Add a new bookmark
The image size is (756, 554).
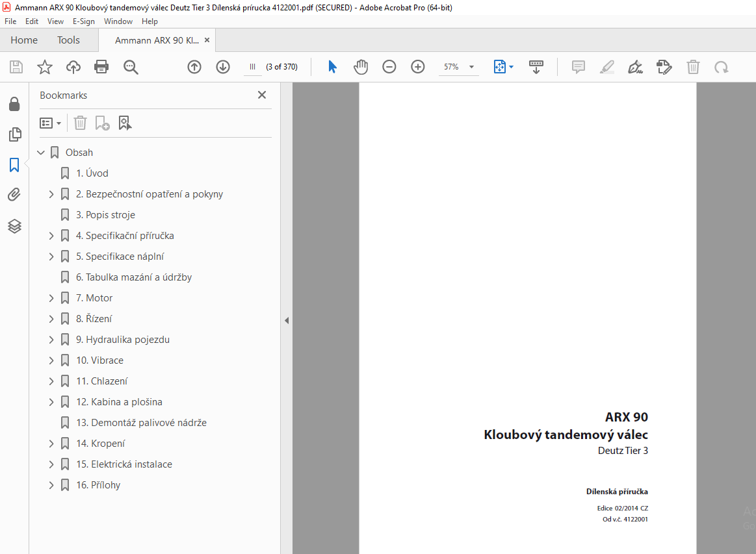[x=102, y=123]
